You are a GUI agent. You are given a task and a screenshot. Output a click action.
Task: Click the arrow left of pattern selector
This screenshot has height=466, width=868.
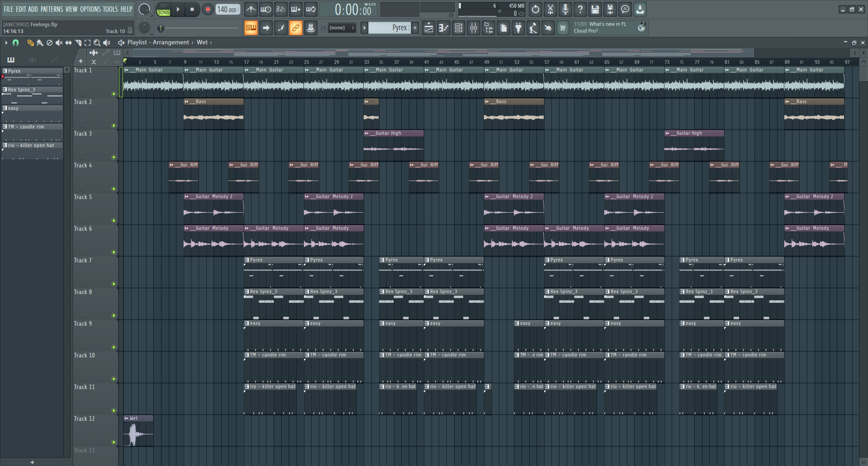tap(364, 28)
